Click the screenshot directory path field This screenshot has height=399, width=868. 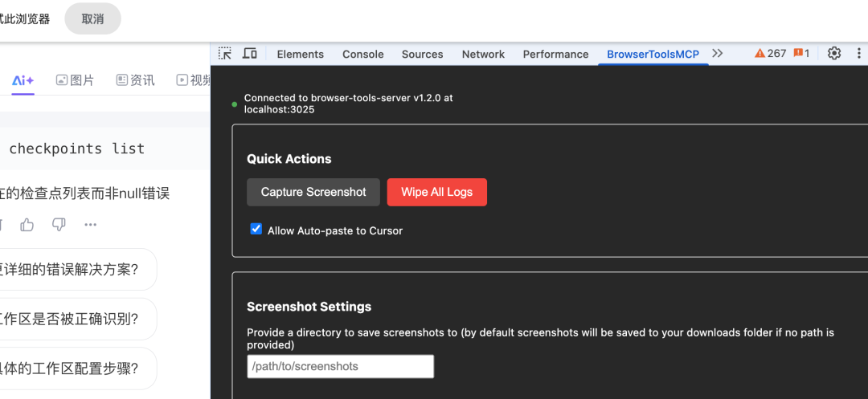[340, 366]
